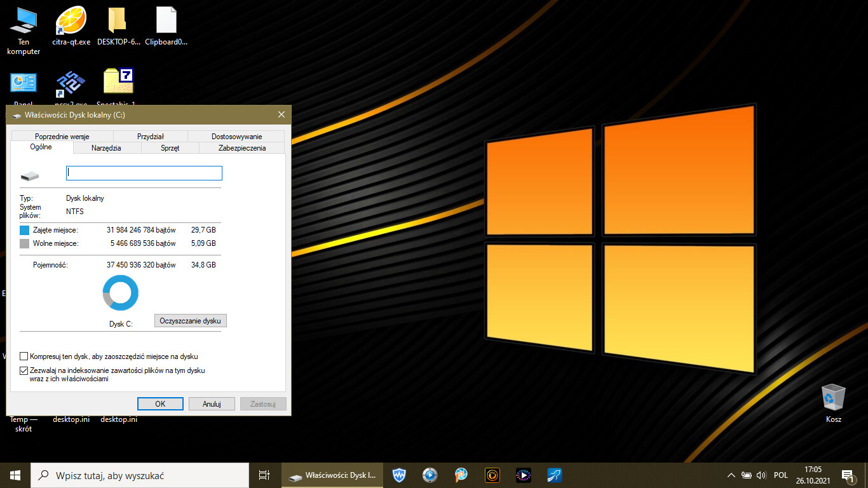Click the drive icon in Properties title bar
Screen dimensions: 868x488
17,116
